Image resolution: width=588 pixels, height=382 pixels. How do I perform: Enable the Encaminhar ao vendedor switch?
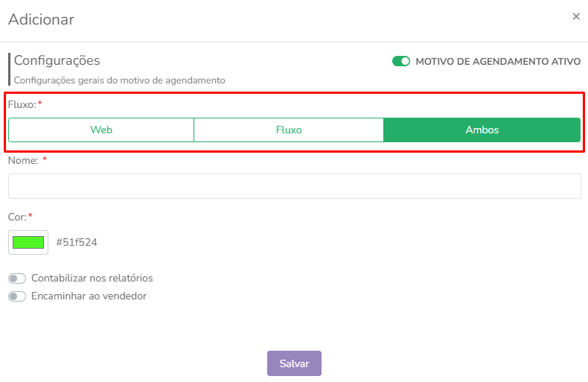point(17,296)
